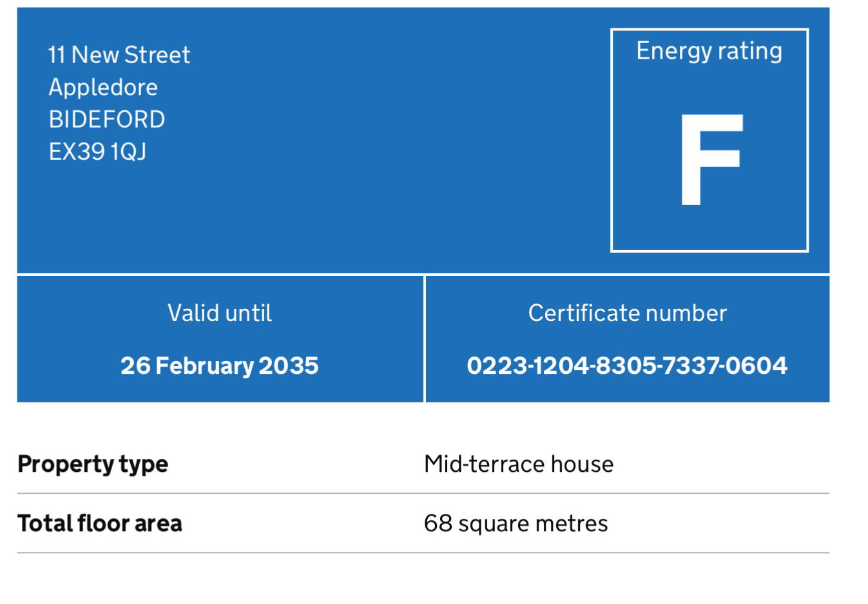
Task: Click the 'Certificate number' label
Action: click(627, 313)
